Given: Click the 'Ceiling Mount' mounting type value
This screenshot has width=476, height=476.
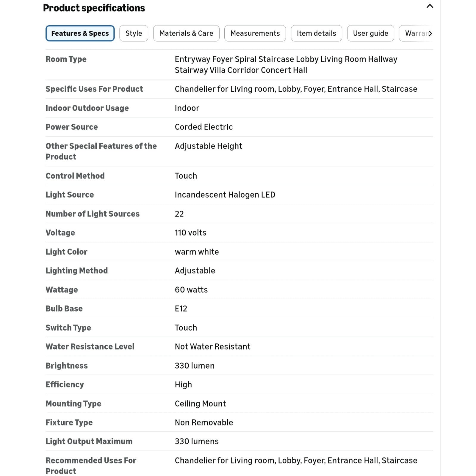Looking at the screenshot, I should [200, 404].
